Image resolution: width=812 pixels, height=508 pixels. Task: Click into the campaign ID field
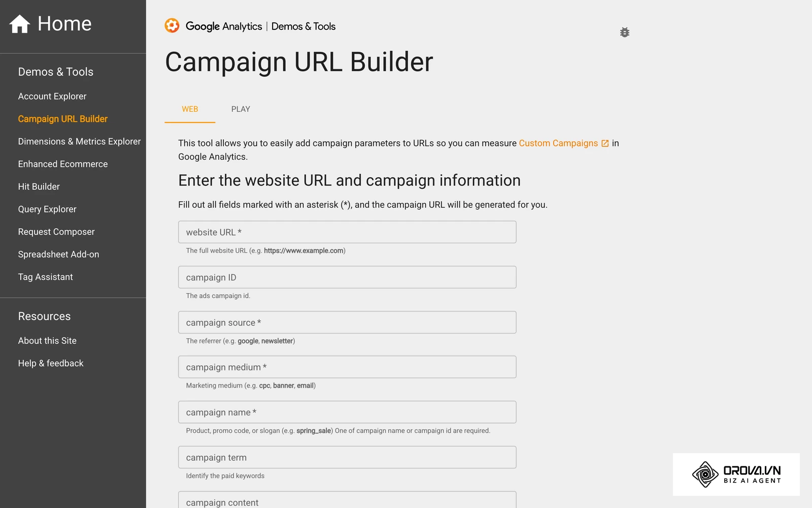(x=347, y=277)
